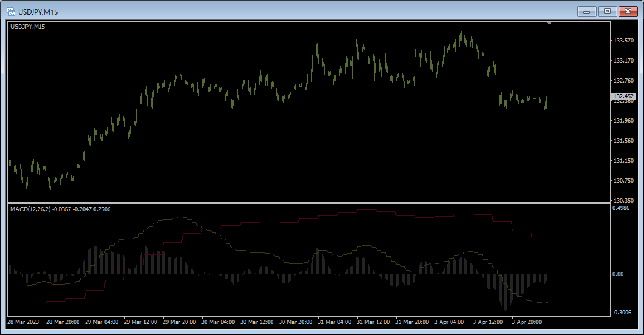Click the 131.560 price scale label

[x=623, y=141]
